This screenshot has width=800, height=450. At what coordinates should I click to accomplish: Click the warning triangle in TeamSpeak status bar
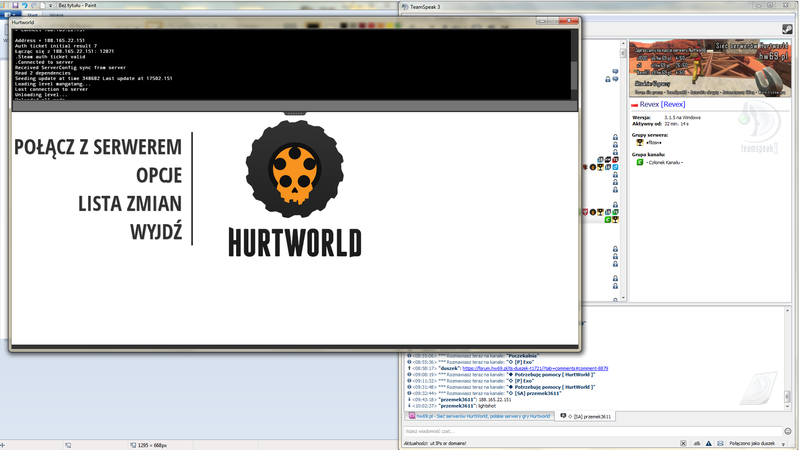[x=709, y=443]
